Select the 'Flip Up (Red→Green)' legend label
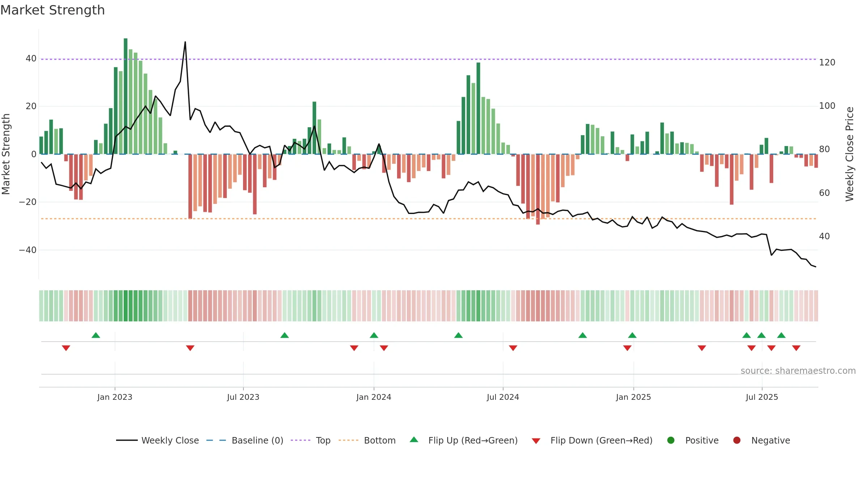Screen dimensions: 868x488 pos(473,441)
